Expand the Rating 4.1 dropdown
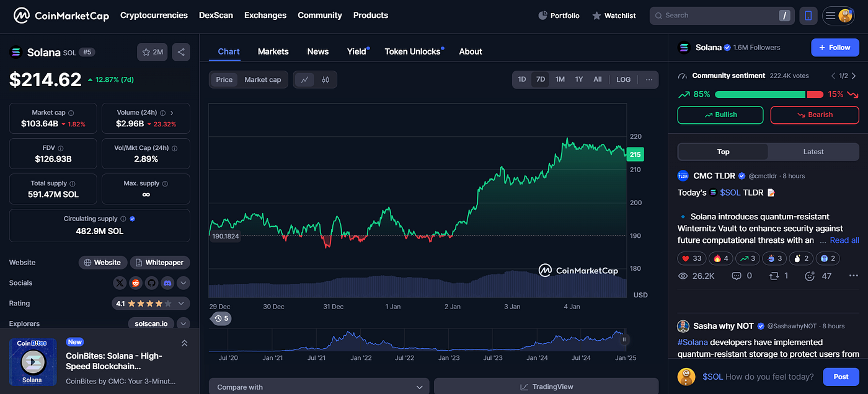The width and height of the screenshot is (868, 394). click(181, 304)
